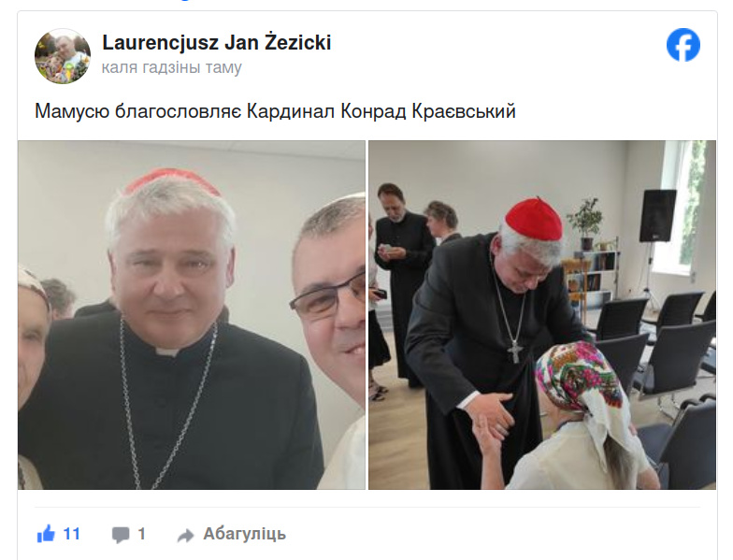The width and height of the screenshot is (733, 560).
Task: Click the 'каля гадзіны таму' timestamp
Action: point(172,67)
